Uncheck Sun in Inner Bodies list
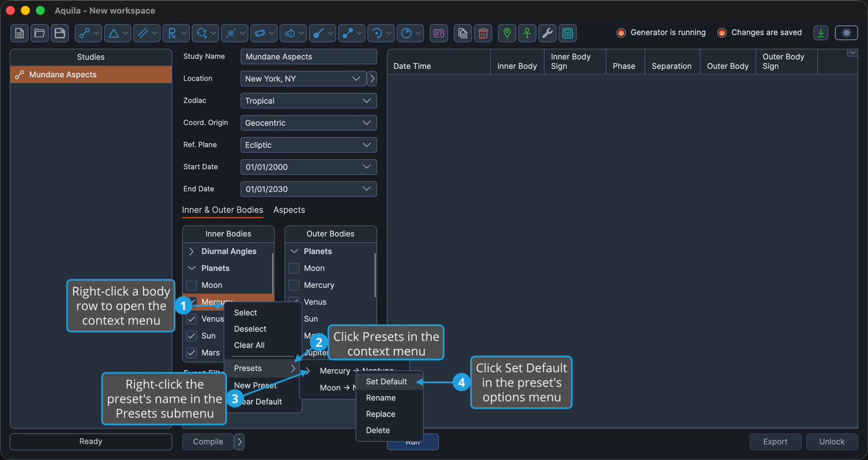 coord(192,336)
